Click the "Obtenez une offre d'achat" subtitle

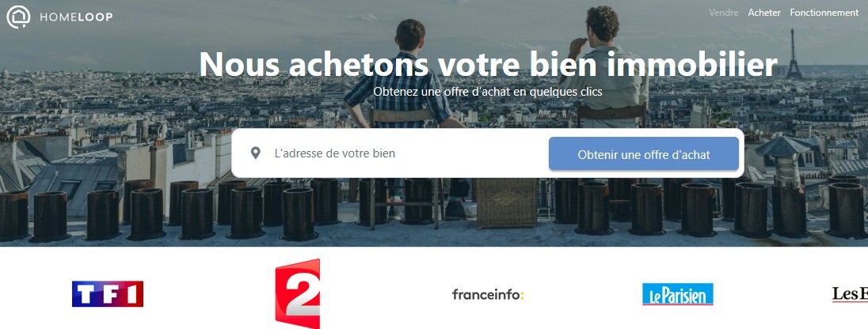pos(488,91)
